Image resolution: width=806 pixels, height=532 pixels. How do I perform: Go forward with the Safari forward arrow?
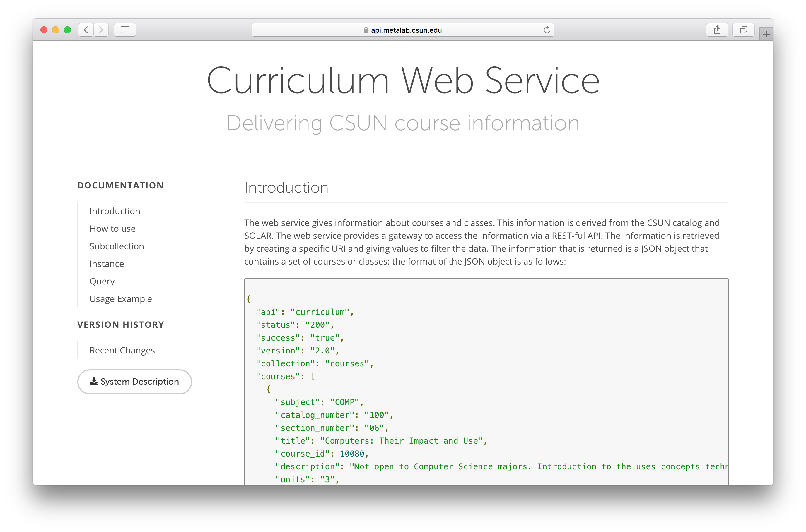tap(101, 30)
